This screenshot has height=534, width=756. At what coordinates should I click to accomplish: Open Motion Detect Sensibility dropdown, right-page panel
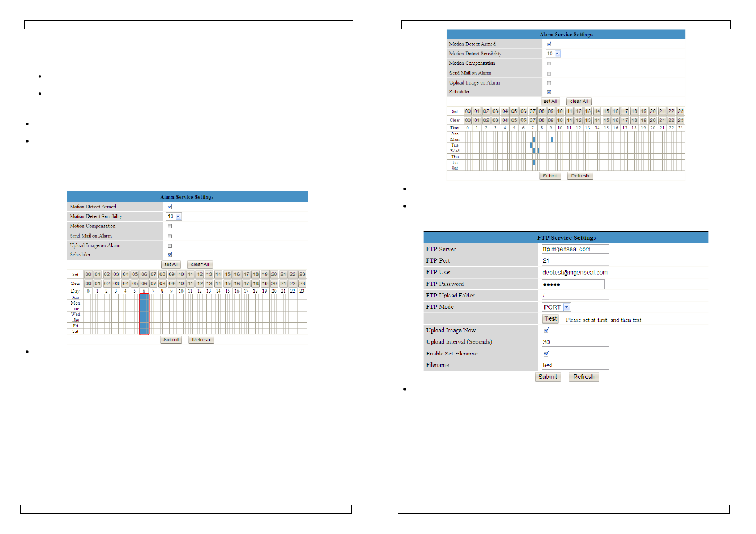click(553, 54)
